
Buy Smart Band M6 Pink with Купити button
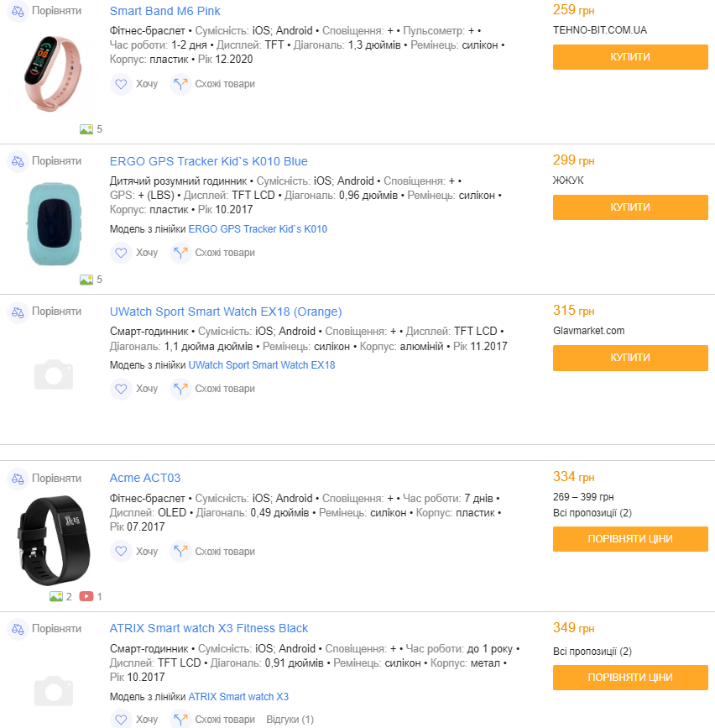[630, 57]
